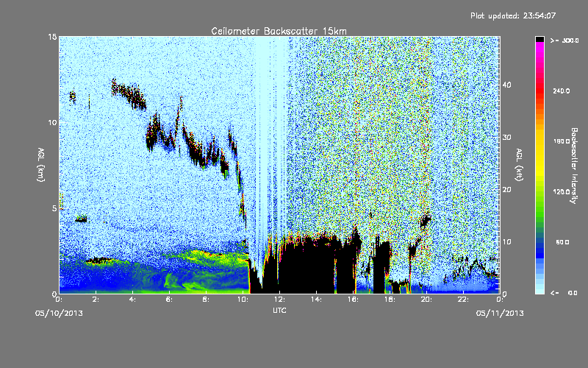Viewport: 588px width, 368px height.
Task: Click the 60.0 colorbar value
Action: tap(562, 242)
